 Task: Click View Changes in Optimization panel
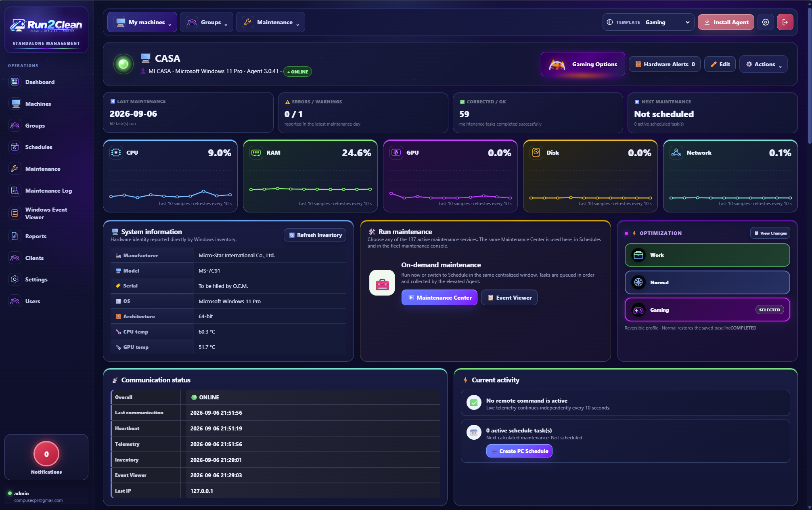(770, 233)
